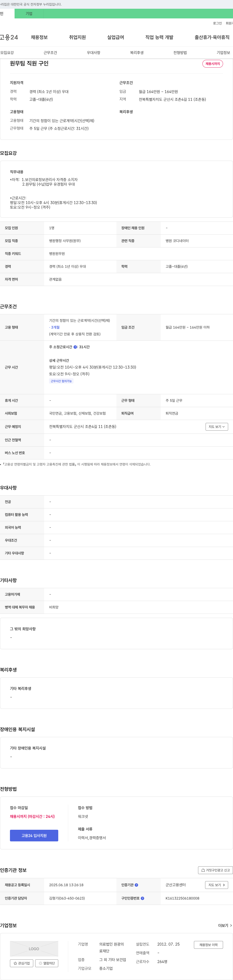This screenshot has width=233, height=980.
Task: Click job title 원무팀 직원 구인
Action: pyautogui.click(x=29, y=63)
